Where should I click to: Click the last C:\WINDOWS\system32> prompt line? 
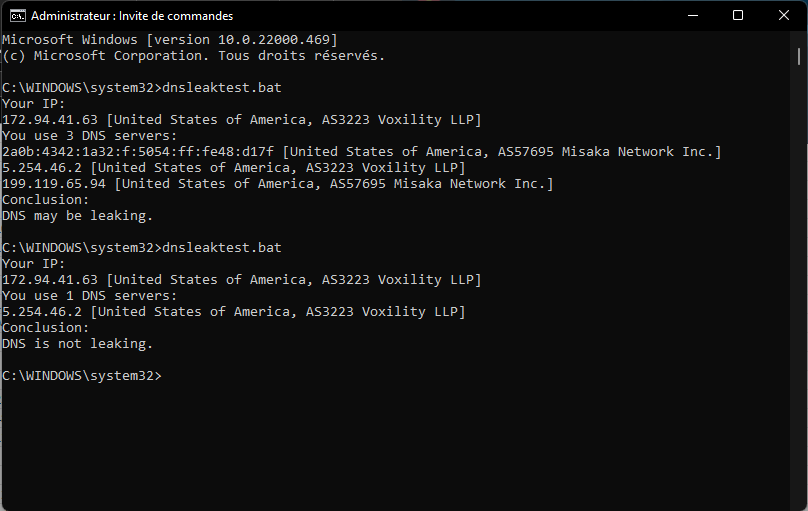pos(82,376)
